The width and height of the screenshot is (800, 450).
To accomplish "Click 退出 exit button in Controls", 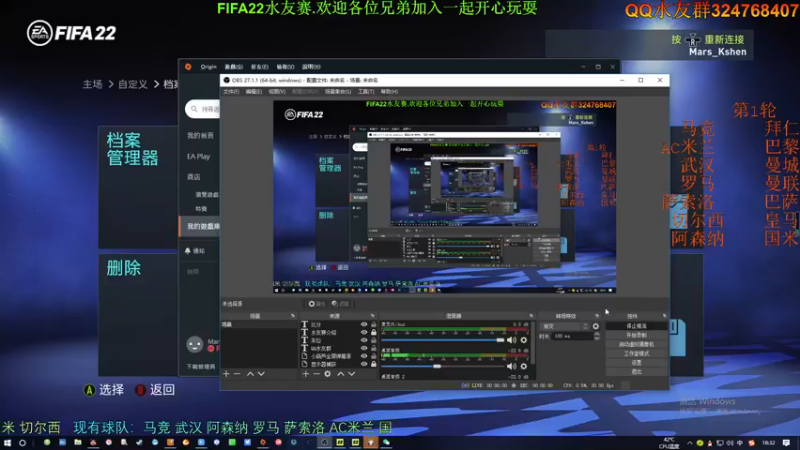I will (636, 372).
